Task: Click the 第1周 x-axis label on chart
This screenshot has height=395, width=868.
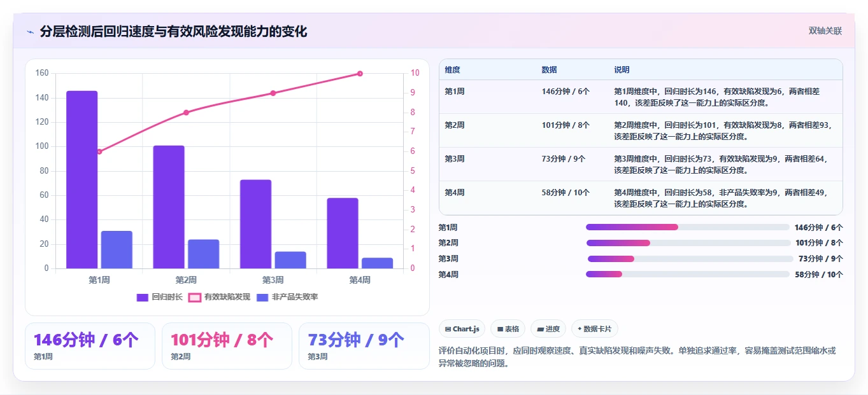Action: tap(99, 280)
